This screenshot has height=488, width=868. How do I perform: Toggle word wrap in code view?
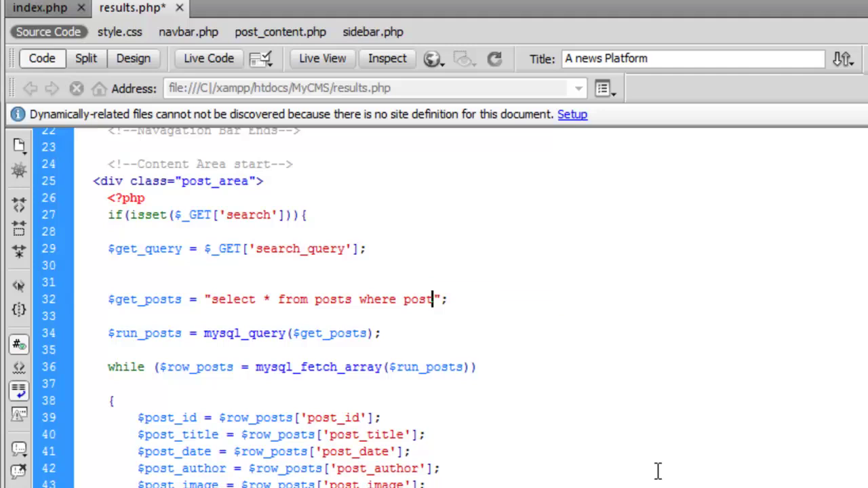pos(19,391)
